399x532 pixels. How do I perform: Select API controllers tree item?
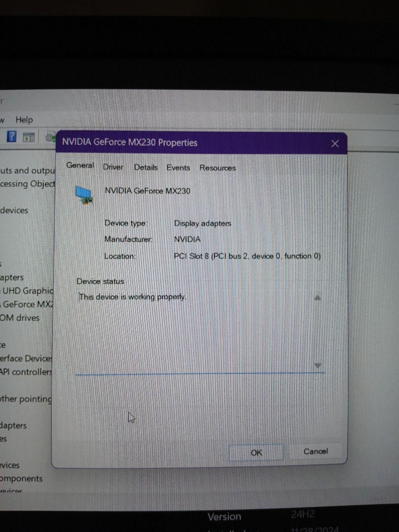coord(26,372)
